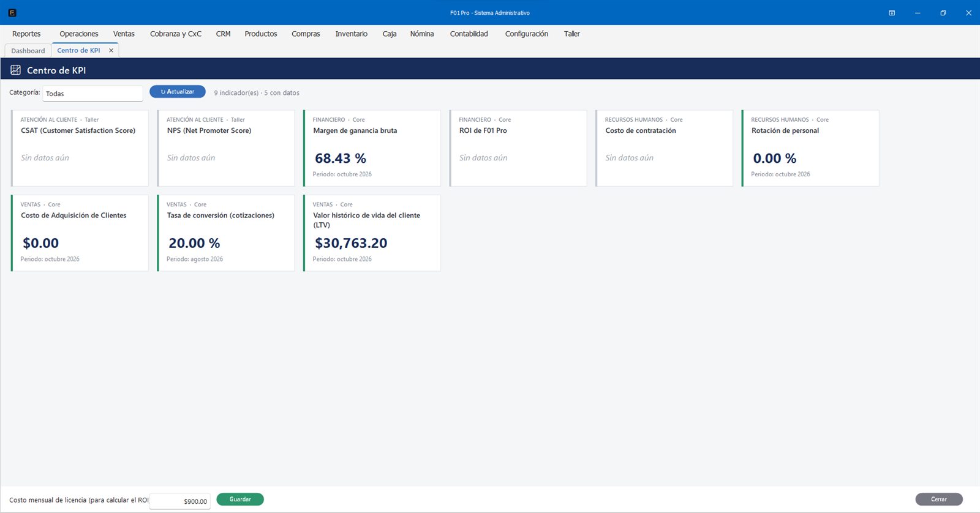Click the monthly license cost input field
The width and height of the screenshot is (980, 513).
point(180,501)
